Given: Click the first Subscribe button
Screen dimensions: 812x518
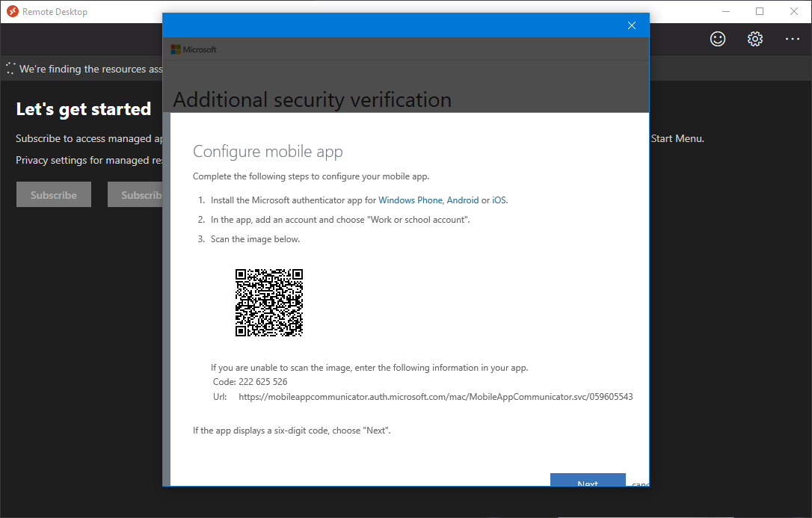Looking at the screenshot, I should (54, 194).
